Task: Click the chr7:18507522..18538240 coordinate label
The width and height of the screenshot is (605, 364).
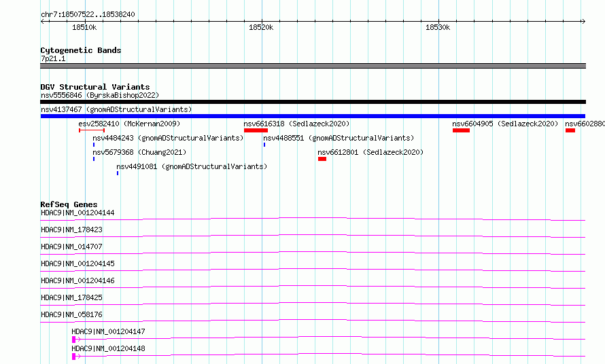Action: coord(88,14)
